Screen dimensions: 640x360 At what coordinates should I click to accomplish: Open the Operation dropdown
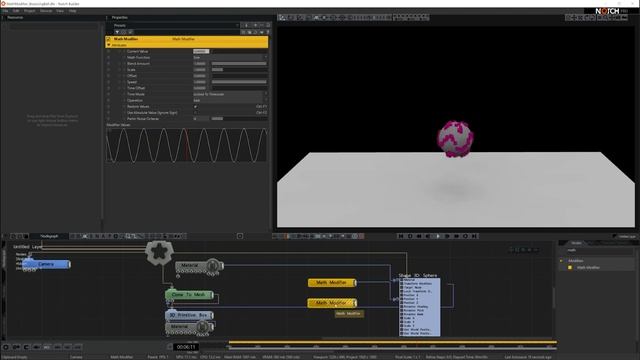[x=230, y=100]
